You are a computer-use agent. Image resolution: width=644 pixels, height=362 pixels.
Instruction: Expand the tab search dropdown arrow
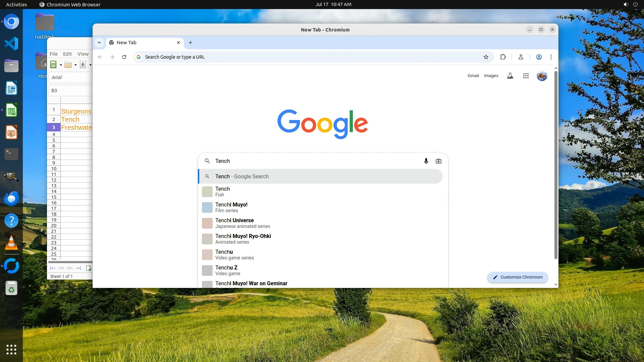(x=99, y=43)
